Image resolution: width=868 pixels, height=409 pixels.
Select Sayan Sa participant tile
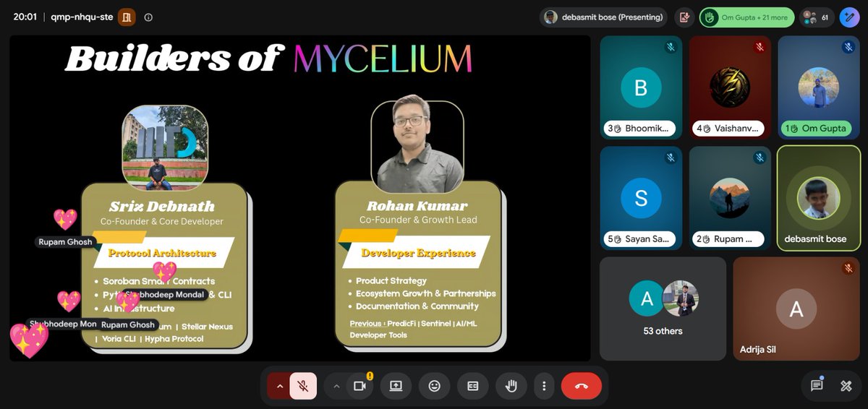click(x=641, y=198)
